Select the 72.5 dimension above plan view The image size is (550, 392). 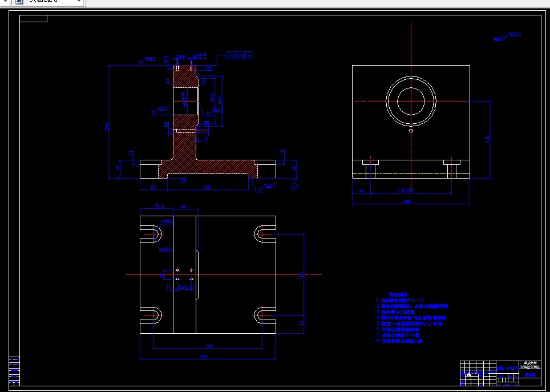tap(159, 207)
